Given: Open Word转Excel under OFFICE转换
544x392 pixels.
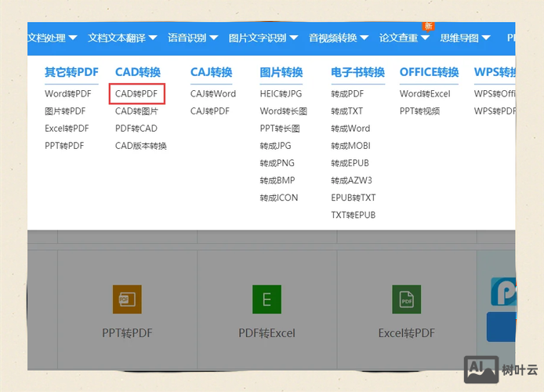Looking at the screenshot, I should [425, 93].
